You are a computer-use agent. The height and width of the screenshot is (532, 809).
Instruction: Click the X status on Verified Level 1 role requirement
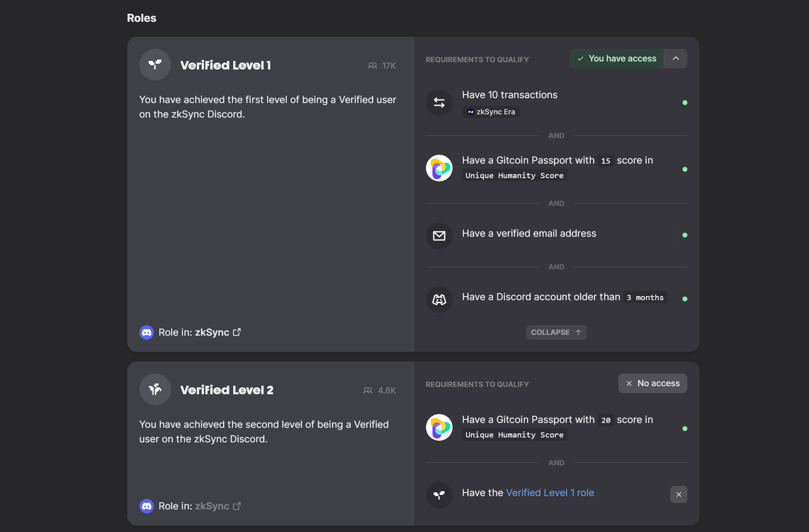click(678, 494)
